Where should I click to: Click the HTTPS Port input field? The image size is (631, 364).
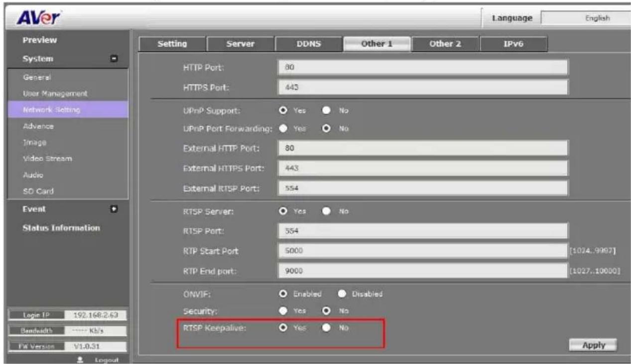coord(422,88)
